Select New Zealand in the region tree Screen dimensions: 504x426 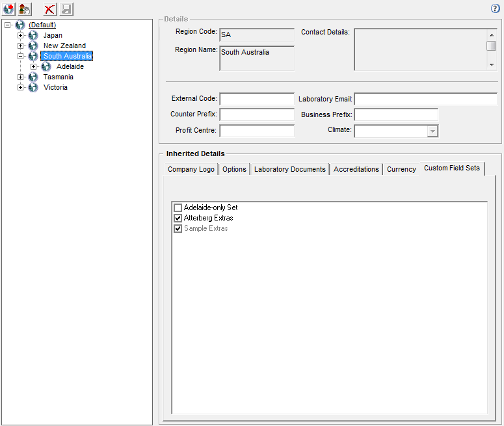point(64,46)
